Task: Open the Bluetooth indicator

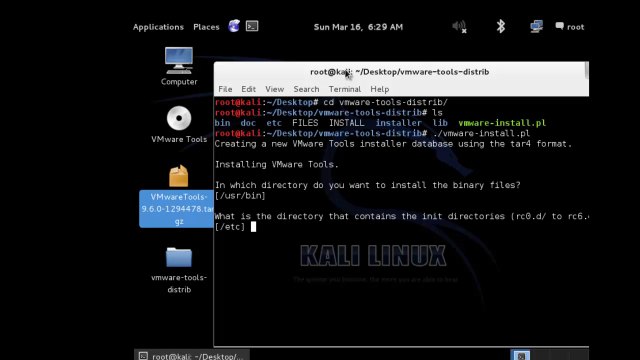Action: 501,27
